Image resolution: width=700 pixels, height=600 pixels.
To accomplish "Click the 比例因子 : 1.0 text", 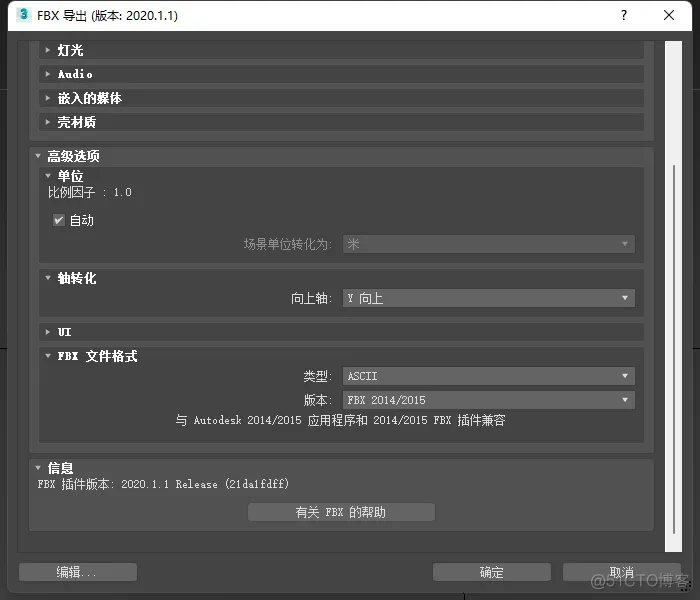I will 90,192.
